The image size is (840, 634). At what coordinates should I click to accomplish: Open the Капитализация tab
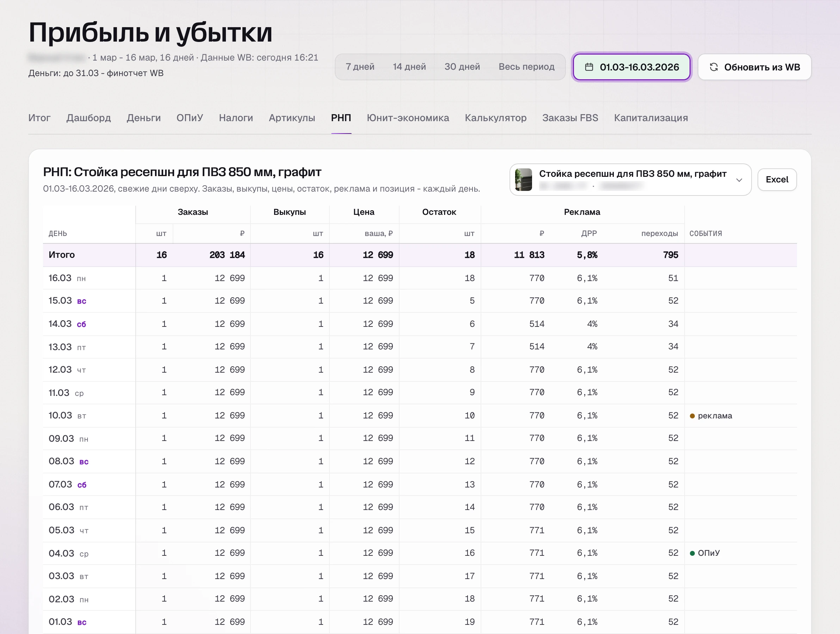click(651, 118)
